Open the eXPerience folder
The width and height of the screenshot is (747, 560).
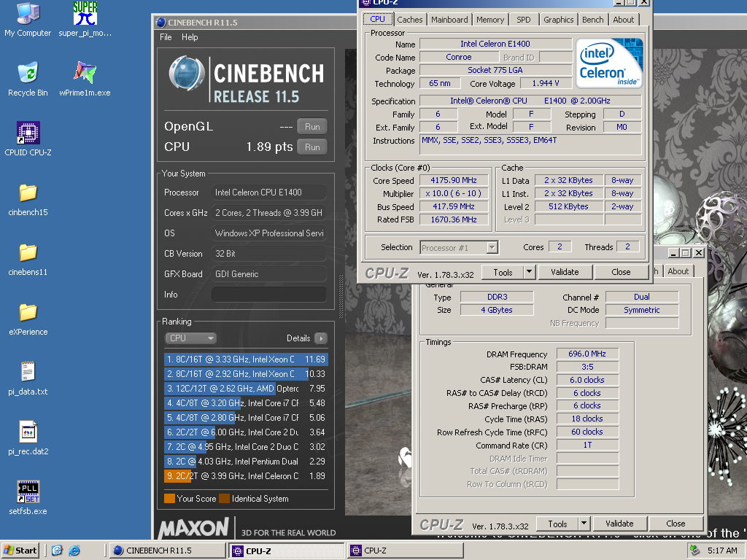pos(28,318)
